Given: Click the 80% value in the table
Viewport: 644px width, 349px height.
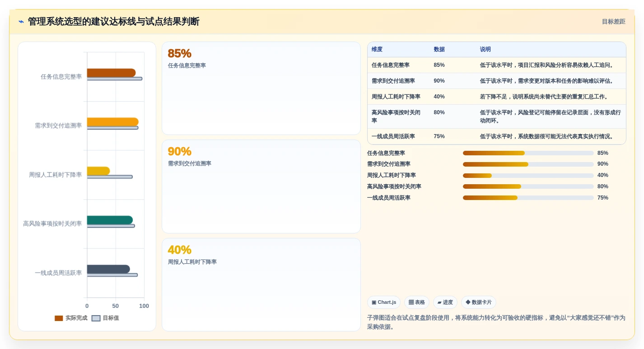Looking at the screenshot, I should click(x=439, y=112).
